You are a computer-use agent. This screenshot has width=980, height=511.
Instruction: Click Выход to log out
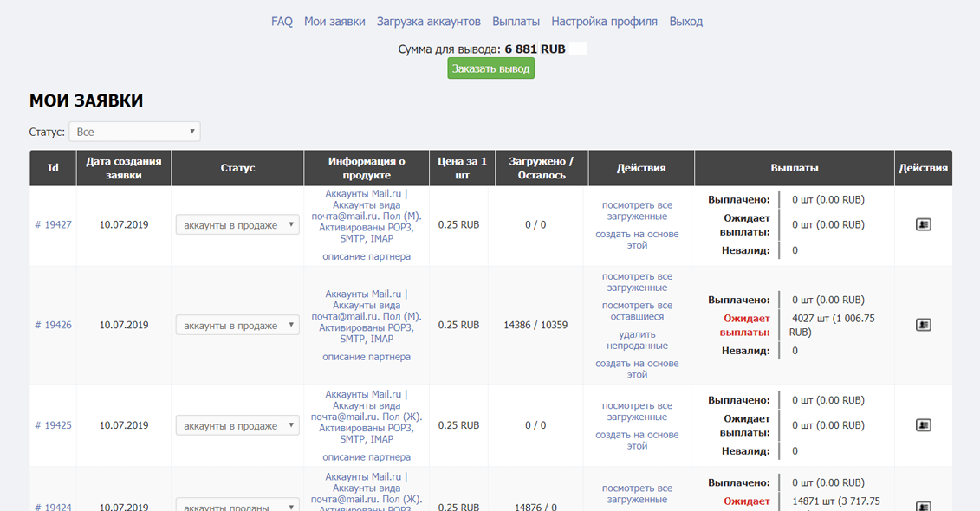[685, 22]
